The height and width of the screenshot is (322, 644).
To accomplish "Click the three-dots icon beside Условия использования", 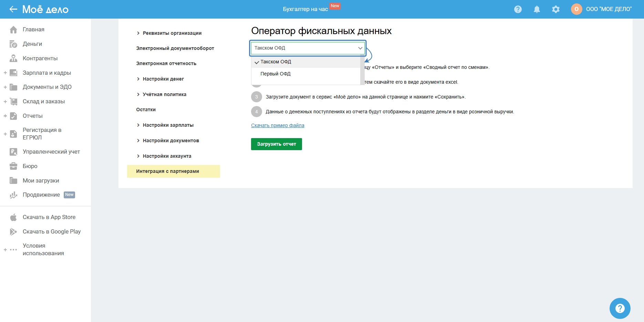I will pos(13,250).
